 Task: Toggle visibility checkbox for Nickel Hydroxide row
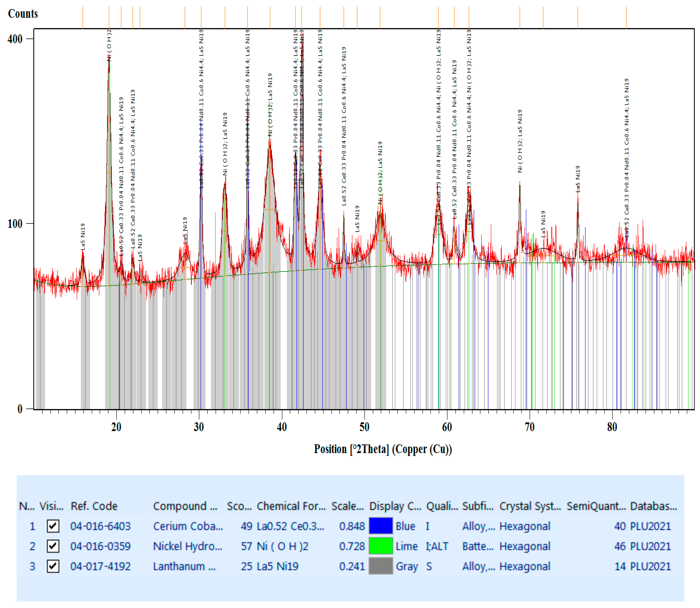[53, 546]
